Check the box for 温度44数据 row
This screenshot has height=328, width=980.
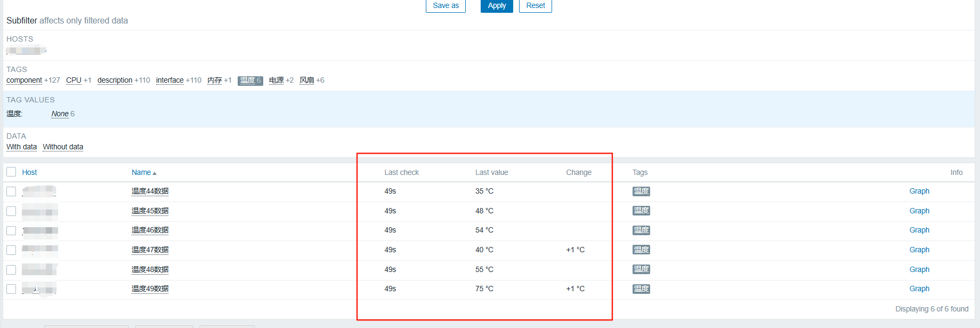click(11, 191)
